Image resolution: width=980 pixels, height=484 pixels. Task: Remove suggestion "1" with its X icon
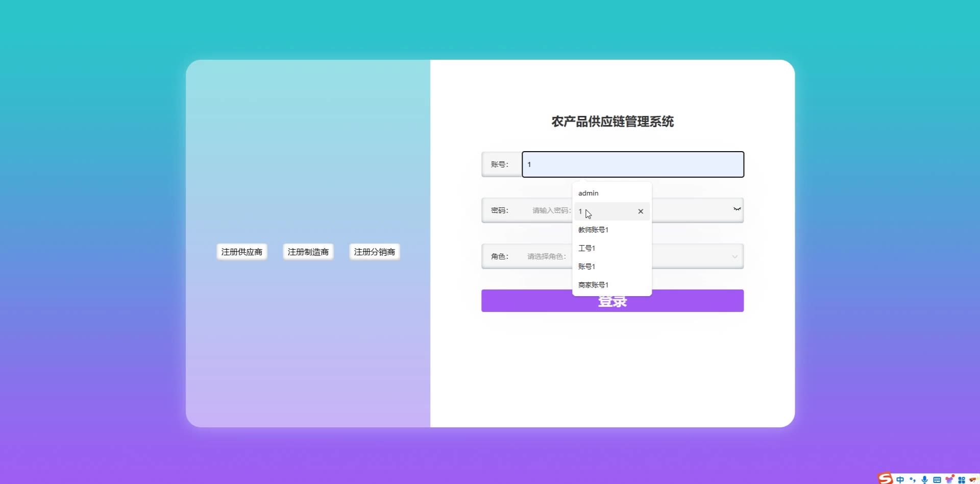point(641,211)
